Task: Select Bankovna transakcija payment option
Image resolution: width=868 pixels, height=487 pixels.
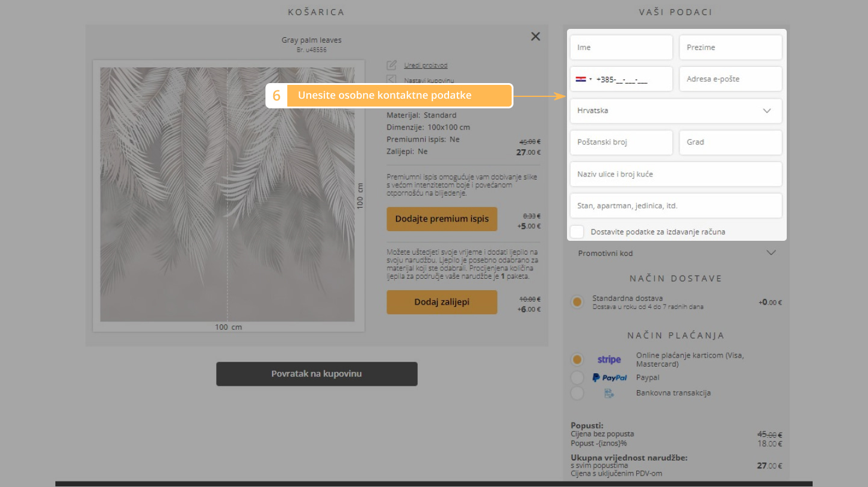Action: click(577, 393)
